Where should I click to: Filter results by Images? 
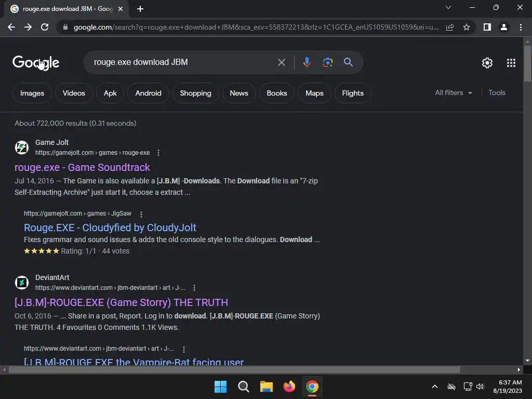tap(32, 93)
